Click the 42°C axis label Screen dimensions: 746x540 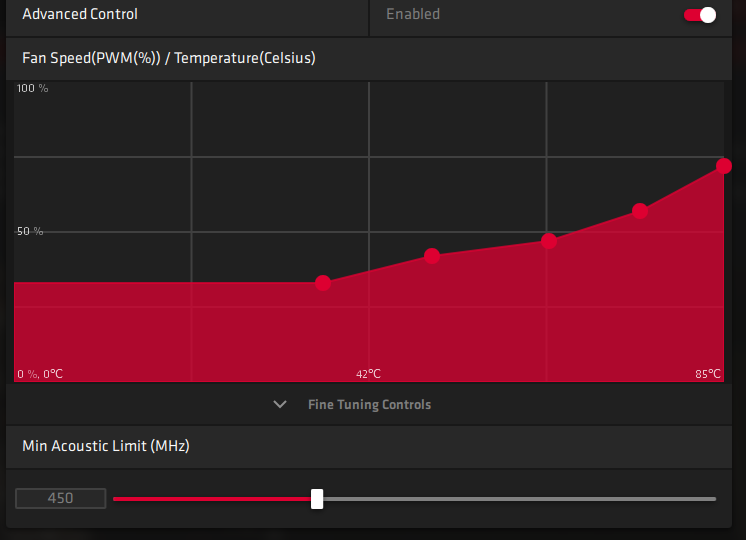(x=368, y=374)
